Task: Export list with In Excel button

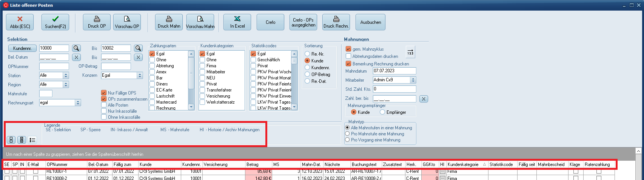Action: pos(237,22)
